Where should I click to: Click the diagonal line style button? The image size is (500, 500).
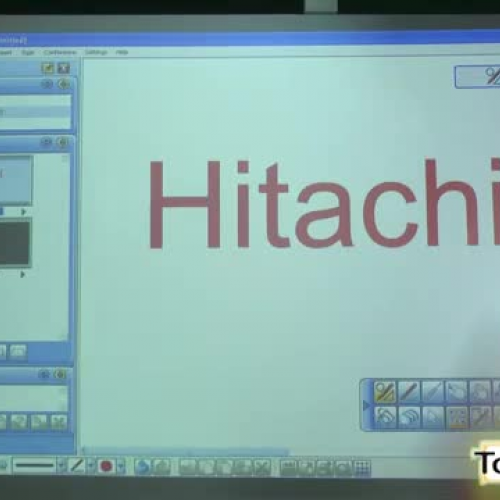point(77,465)
